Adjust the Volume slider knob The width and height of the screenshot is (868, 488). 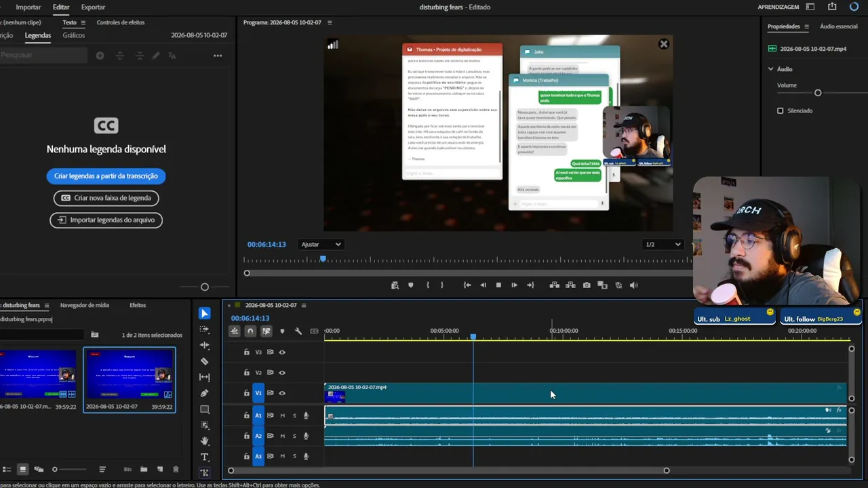pyautogui.click(x=818, y=93)
